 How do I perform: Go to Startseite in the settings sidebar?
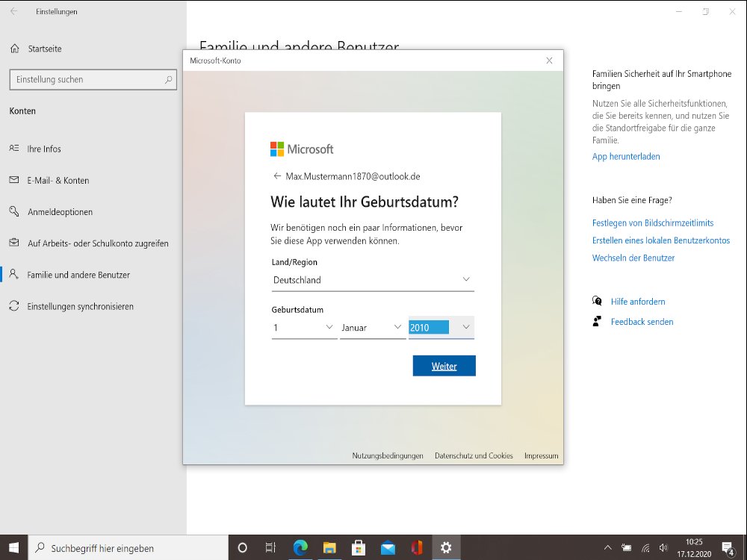[x=44, y=49]
